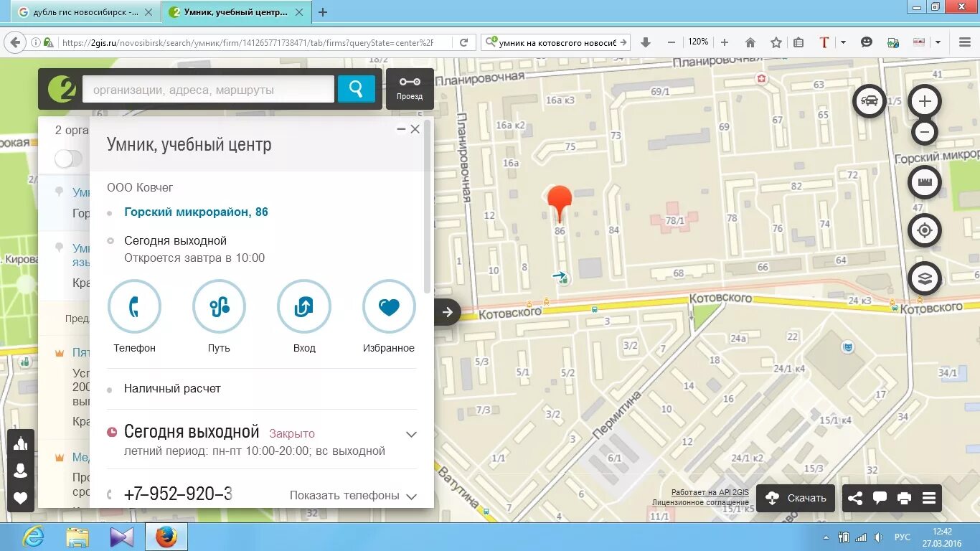Open Internet Explorer from taskbar
This screenshot has height=551, width=980.
33,537
